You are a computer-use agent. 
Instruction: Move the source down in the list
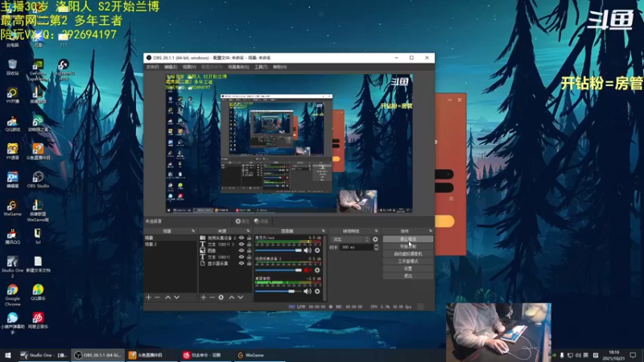[241, 297]
